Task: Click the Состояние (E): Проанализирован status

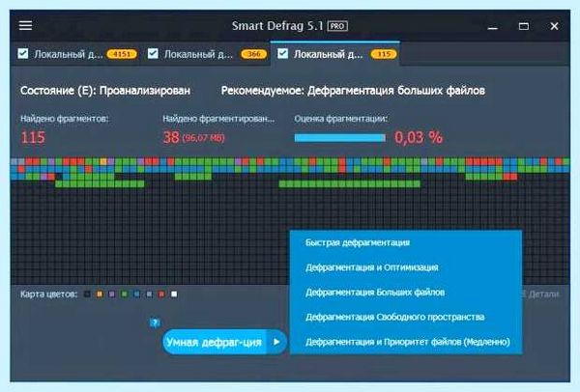Action: [105, 91]
